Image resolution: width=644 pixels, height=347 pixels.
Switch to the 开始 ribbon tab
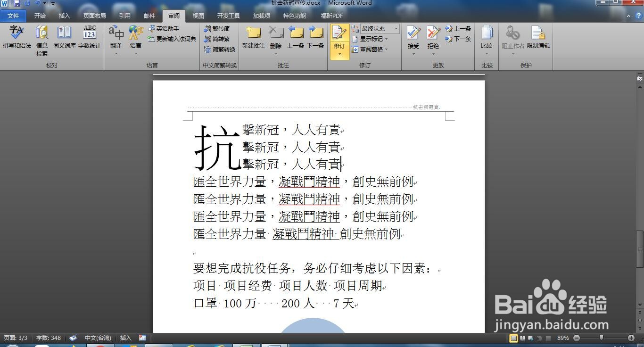39,16
